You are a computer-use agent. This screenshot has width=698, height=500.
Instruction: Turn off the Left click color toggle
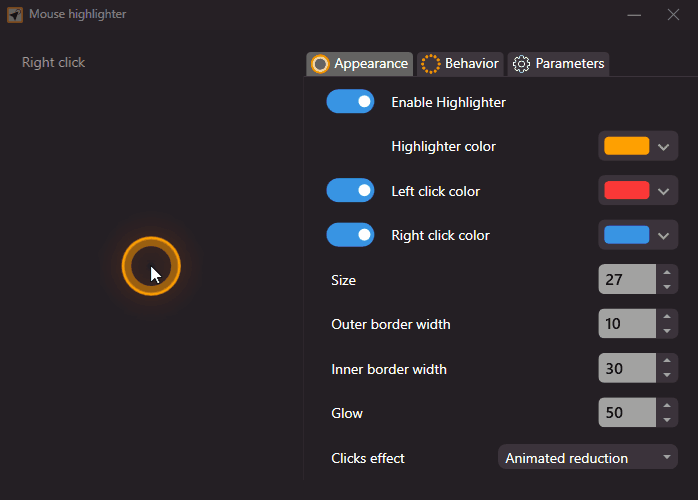pos(350,191)
